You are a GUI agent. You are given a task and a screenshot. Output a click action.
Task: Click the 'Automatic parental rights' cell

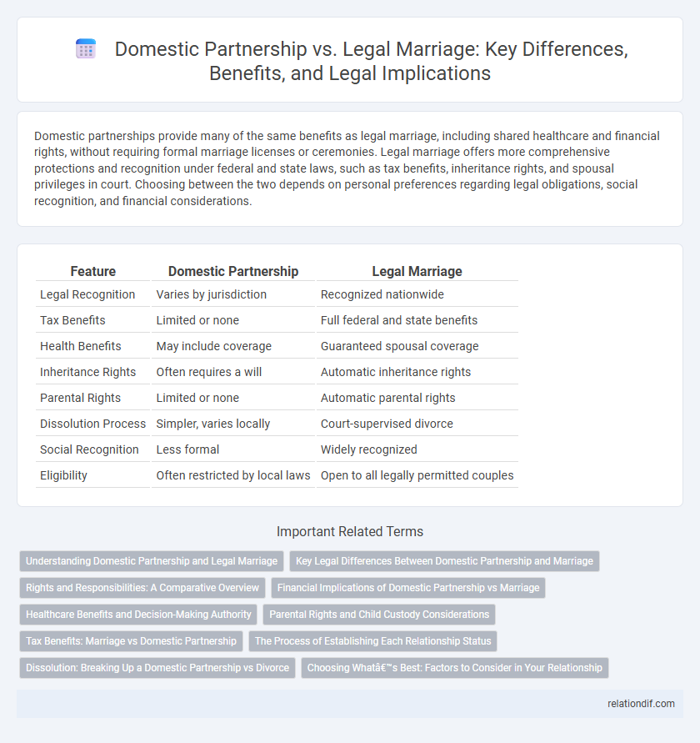[x=387, y=398]
